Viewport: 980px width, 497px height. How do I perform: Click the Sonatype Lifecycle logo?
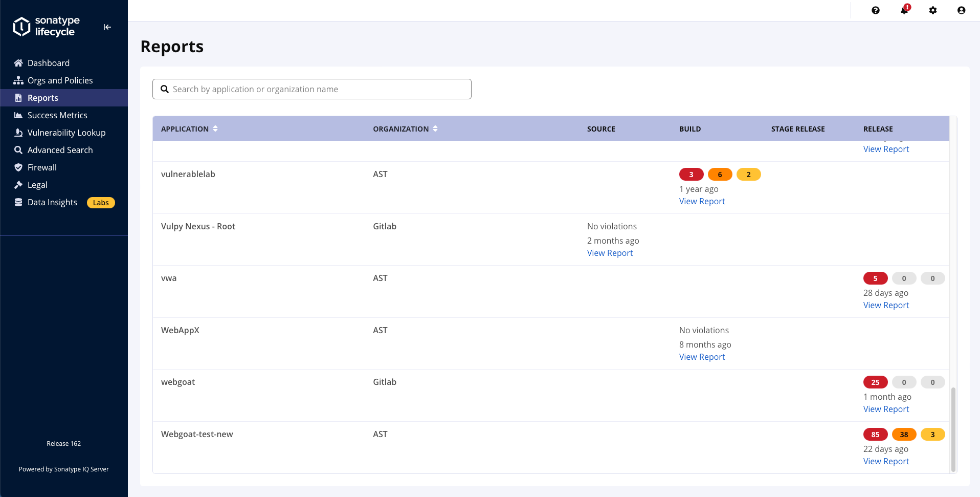[47, 27]
